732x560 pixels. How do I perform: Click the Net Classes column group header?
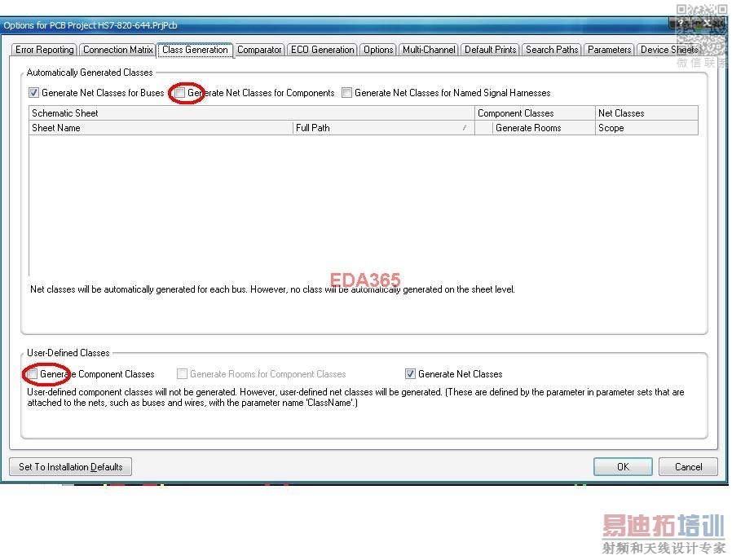(646, 113)
